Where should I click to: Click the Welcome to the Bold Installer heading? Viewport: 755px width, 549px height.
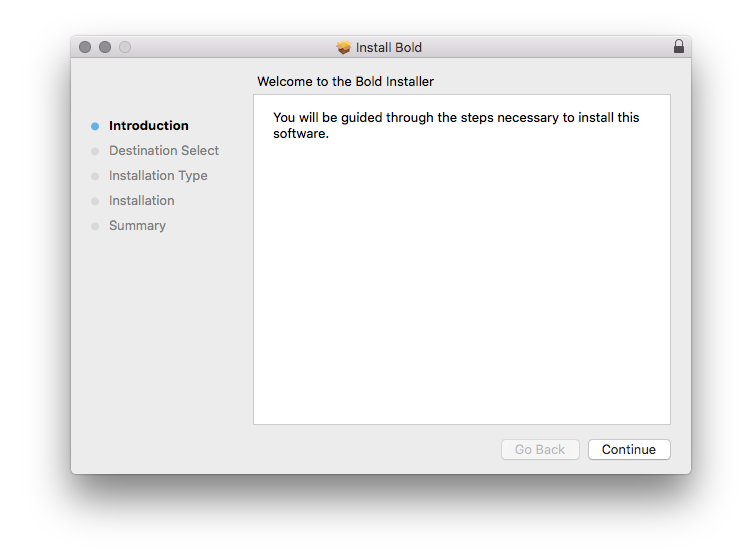(x=345, y=81)
